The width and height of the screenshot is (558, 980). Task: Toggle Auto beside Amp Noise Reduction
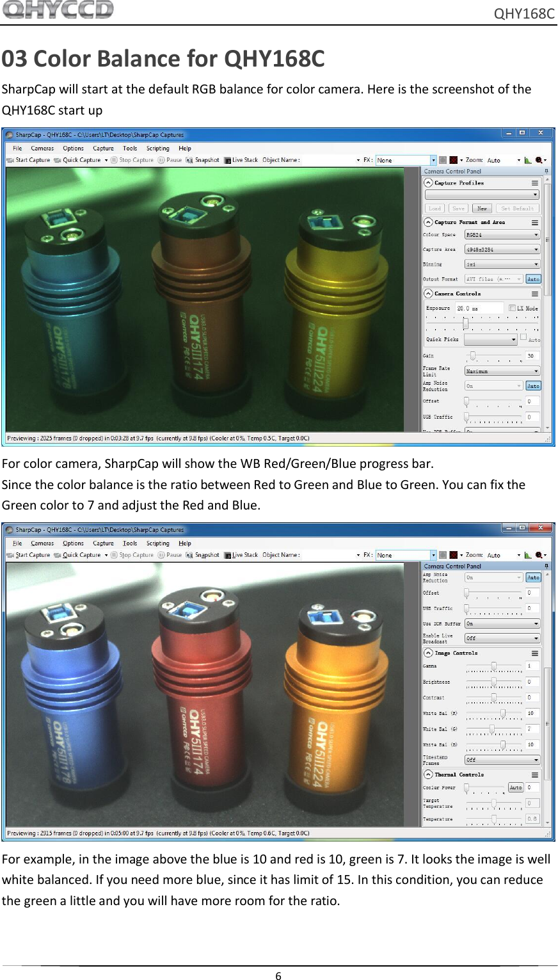point(533,386)
